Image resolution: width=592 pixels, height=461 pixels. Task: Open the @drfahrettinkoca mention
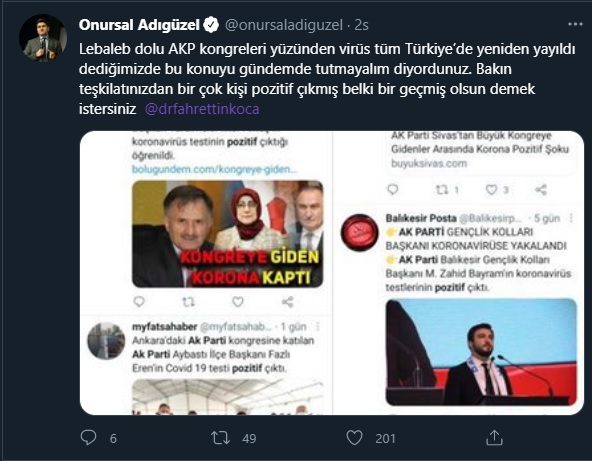202,109
